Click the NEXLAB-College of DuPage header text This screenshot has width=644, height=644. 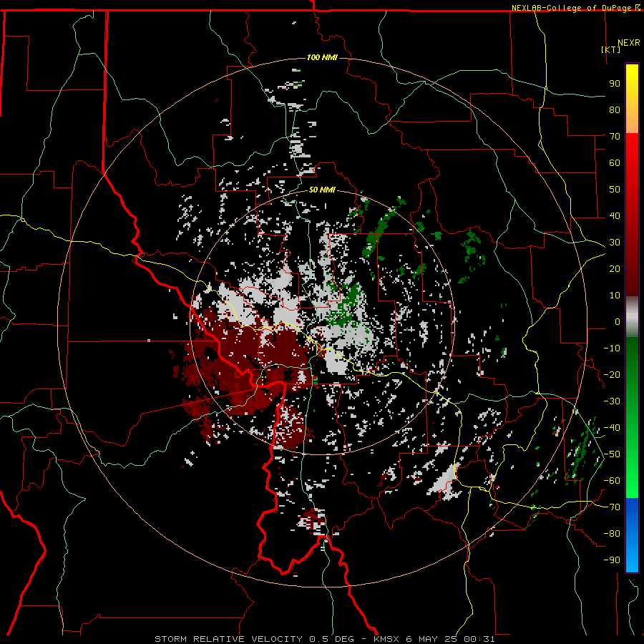(x=575, y=8)
